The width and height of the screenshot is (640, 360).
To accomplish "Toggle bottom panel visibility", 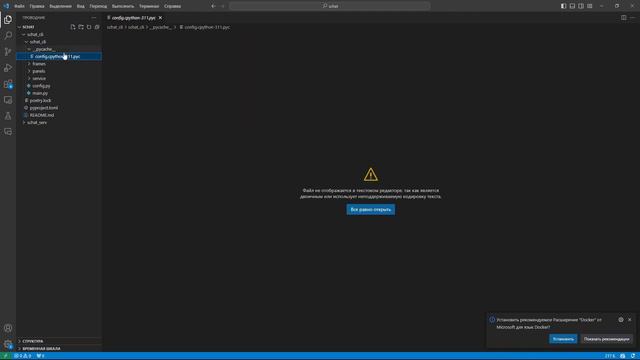I will pos(572,6).
